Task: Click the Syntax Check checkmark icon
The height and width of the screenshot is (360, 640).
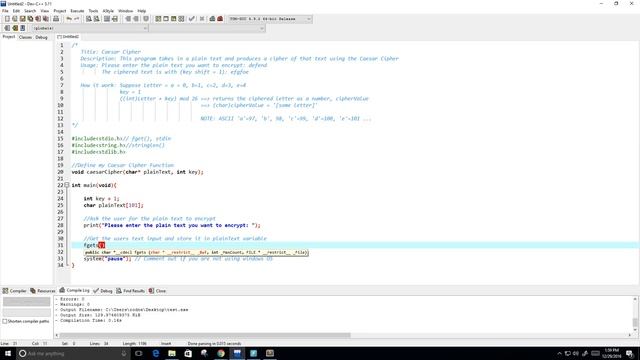Action: pos(191,19)
